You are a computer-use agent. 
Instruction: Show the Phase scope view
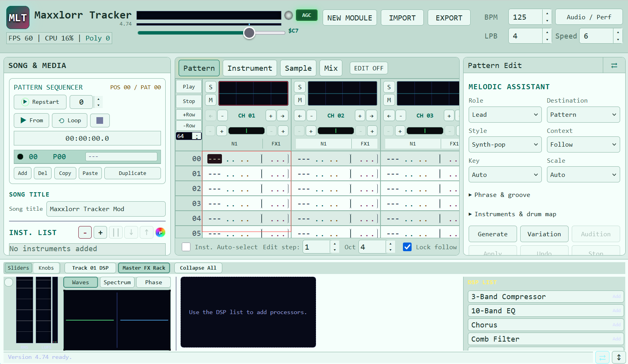coord(153,282)
